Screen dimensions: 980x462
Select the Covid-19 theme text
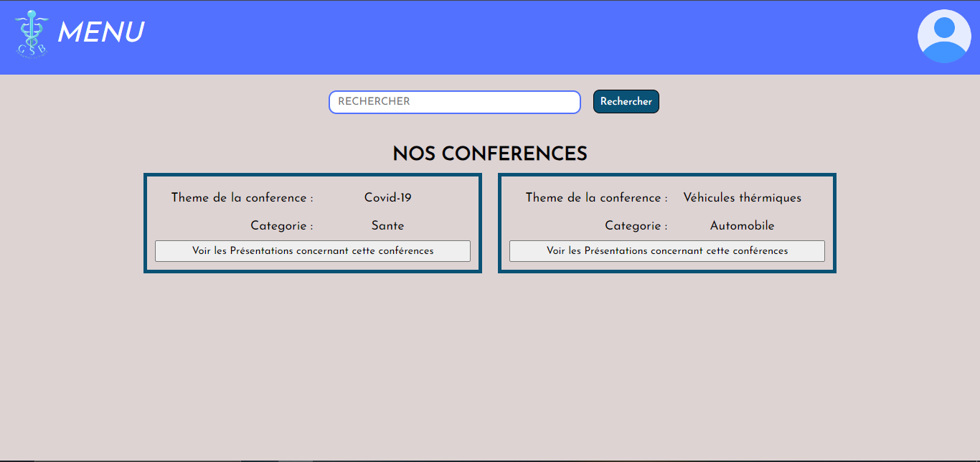(387, 198)
